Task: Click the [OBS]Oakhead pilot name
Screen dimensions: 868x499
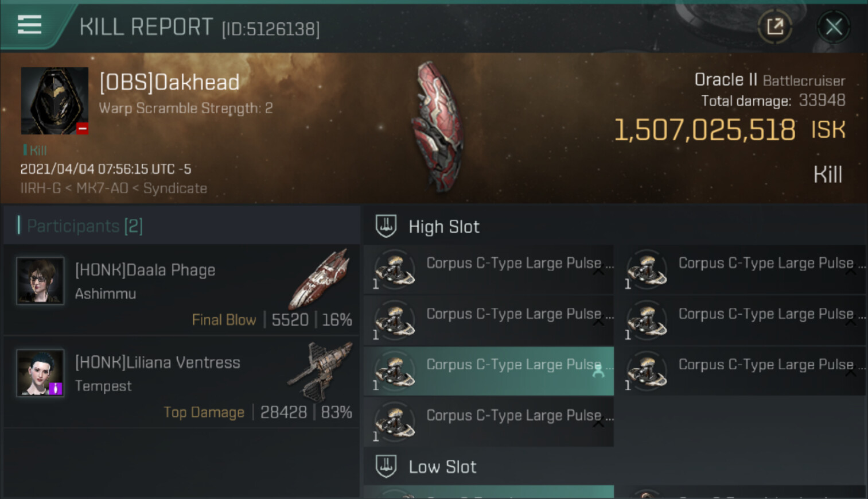Action: click(169, 83)
